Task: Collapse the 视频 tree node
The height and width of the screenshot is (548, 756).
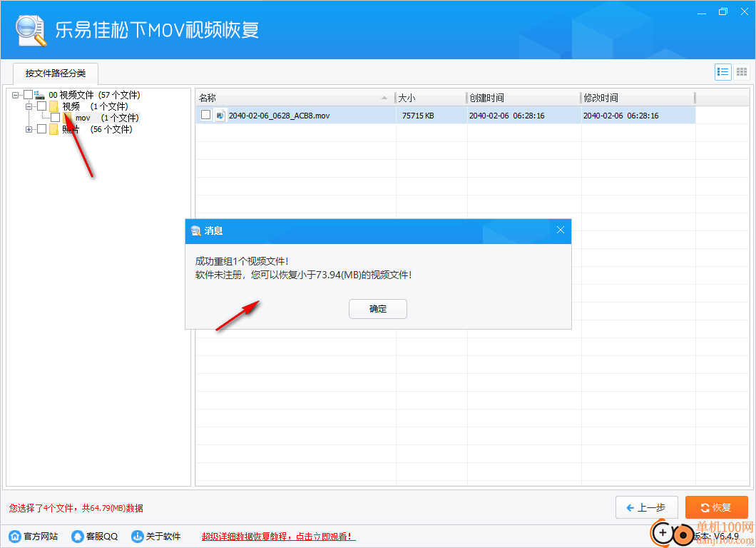Action: pyautogui.click(x=29, y=106)
